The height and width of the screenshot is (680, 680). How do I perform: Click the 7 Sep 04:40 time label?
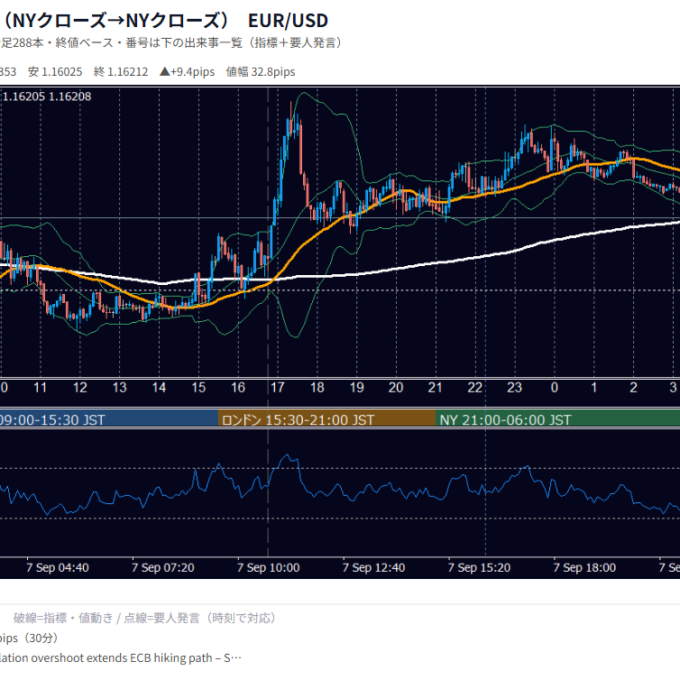pyautogui.click(x=57, y=568)
